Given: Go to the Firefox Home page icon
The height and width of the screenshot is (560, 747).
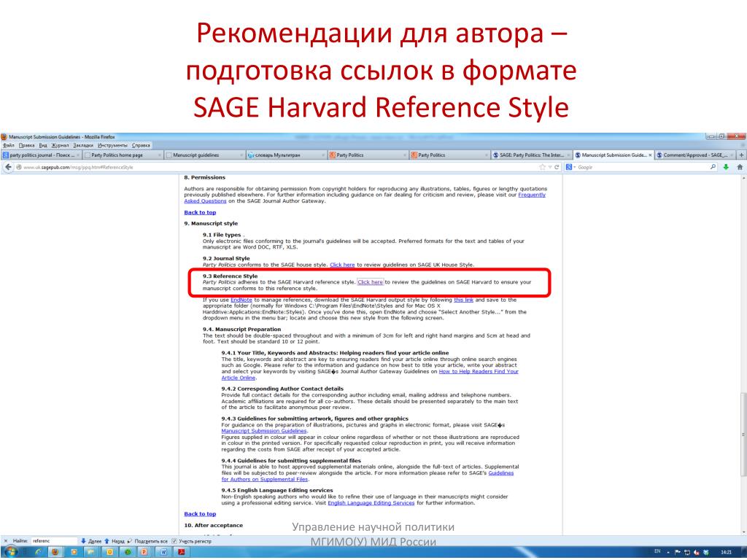Looking at the screenshot, I should pyautogui.click(x=740, y=167).
